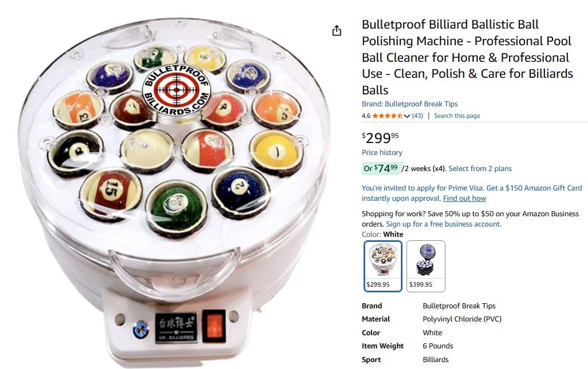Screen dimensions: 588x369
Task: Click the product title text
Action: click(x=467, y=57)
